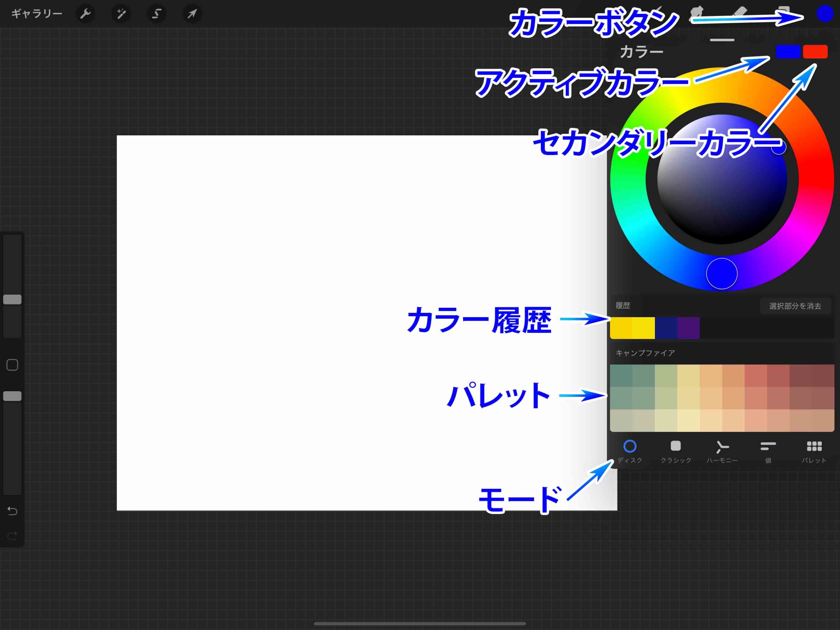Return to ギャラリー

pos(37,14)
